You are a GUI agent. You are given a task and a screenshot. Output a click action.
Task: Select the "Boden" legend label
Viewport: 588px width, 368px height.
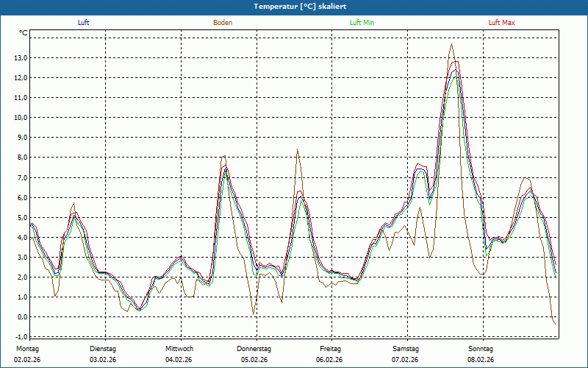point(223,23)
